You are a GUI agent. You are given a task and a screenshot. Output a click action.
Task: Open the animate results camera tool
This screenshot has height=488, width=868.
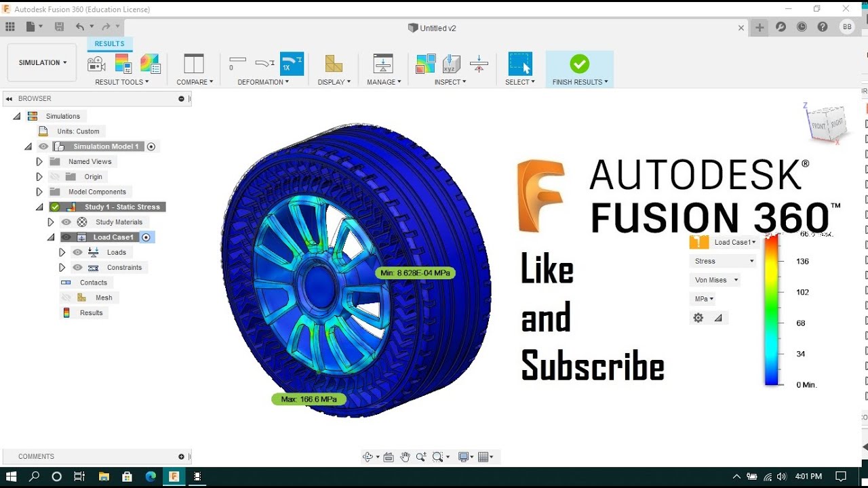[96, 64]
